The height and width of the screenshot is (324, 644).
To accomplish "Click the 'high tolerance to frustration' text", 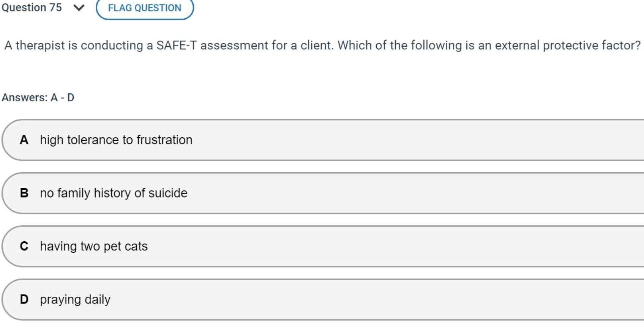I will 116,140.
